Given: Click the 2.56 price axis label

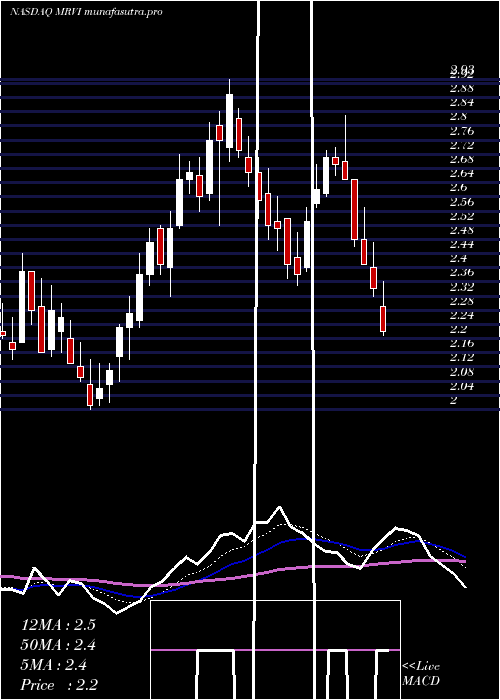Looking at the screenshot, I should pyautogui.click(x=462, y=202).
